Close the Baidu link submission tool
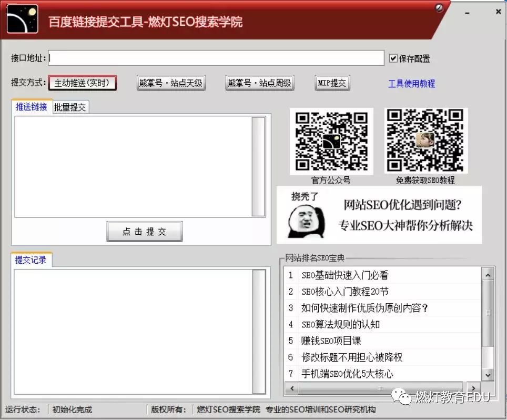Viewport: 507px width, 420px height. point(498,12)
